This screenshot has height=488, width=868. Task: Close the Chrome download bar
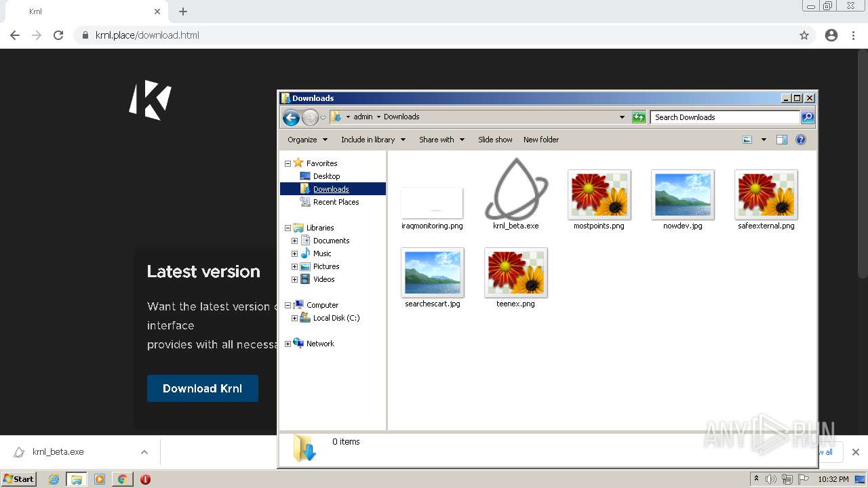pos(856,452)
